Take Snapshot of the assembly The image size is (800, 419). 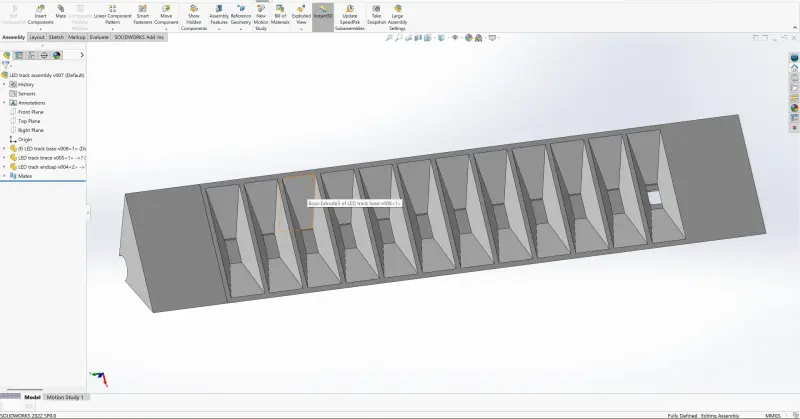click(377, 14)
